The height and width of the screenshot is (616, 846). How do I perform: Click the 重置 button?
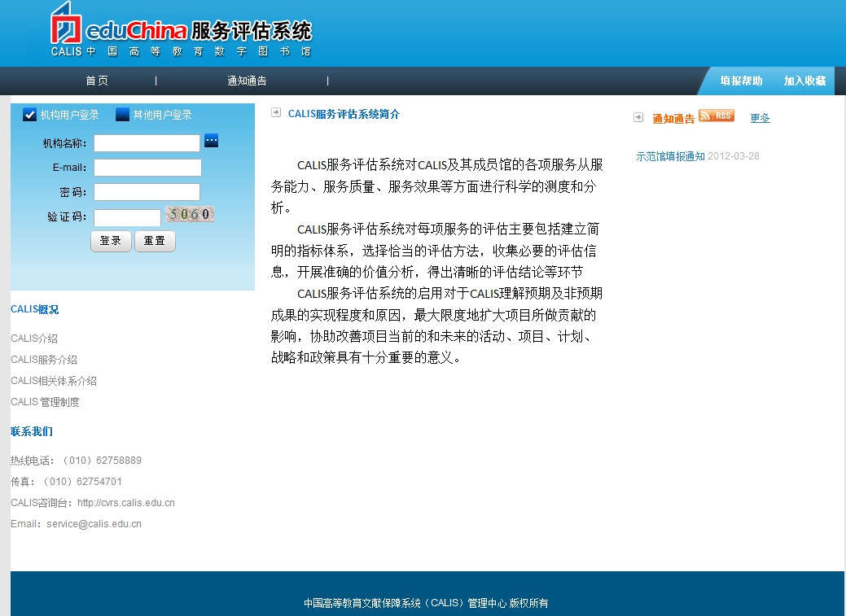155,241
